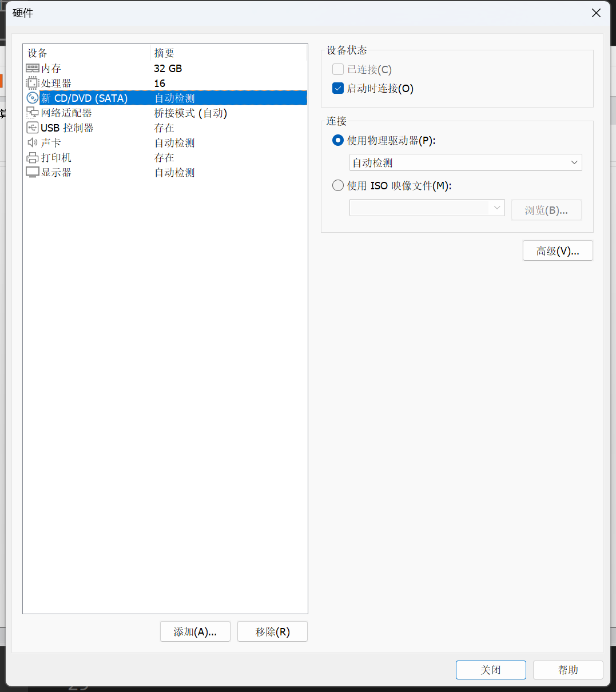Click the CD/DVD (SATA) disc icon
The width and height of the screenshot is (616, 692).
[33, 98]
